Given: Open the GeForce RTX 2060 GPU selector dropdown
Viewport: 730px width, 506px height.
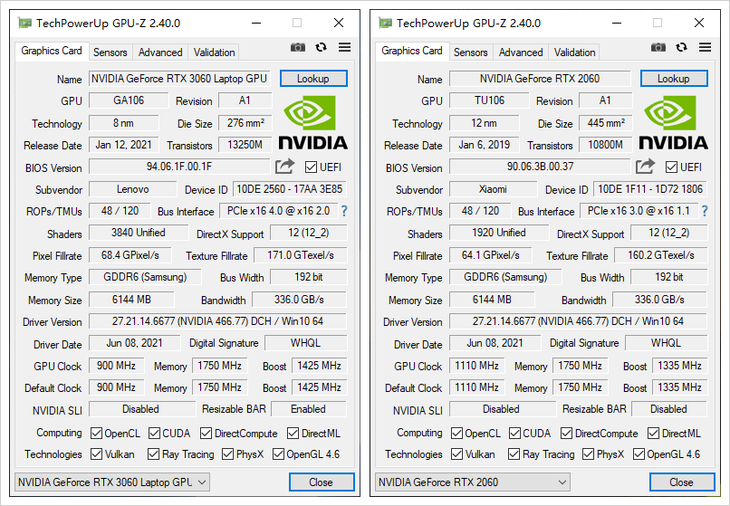Looking at the screenshot, I should pos(473,482).
